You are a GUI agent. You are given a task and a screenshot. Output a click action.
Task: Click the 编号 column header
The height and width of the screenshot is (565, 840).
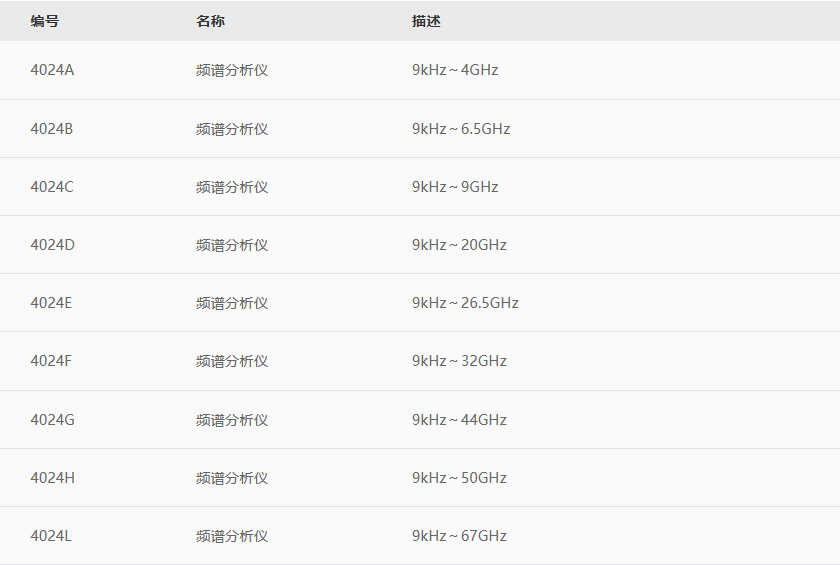[45, 21]
